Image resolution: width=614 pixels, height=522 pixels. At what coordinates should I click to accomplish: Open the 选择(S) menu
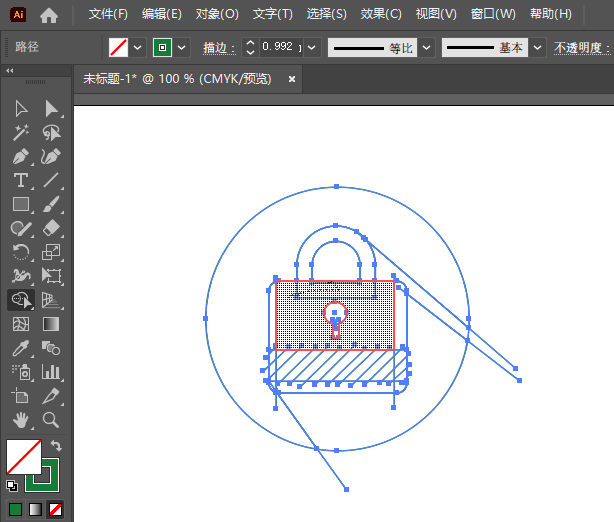(327, 14)
